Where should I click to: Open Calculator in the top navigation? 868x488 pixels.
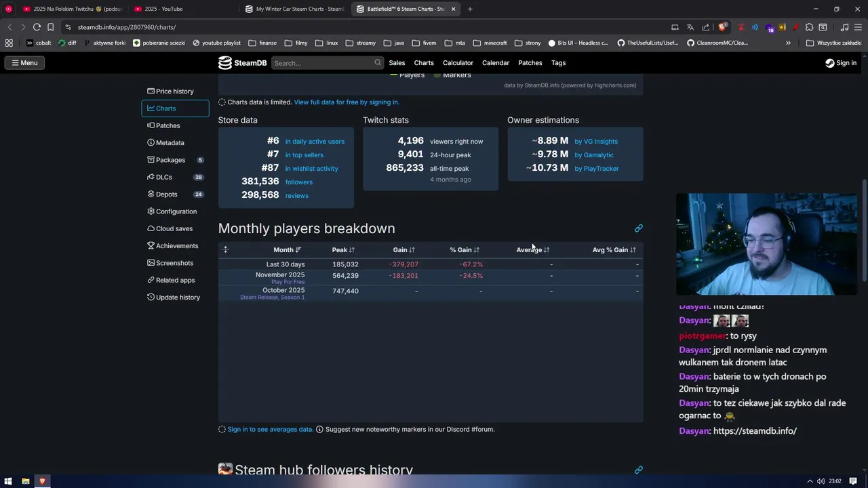tap(458, 63)
